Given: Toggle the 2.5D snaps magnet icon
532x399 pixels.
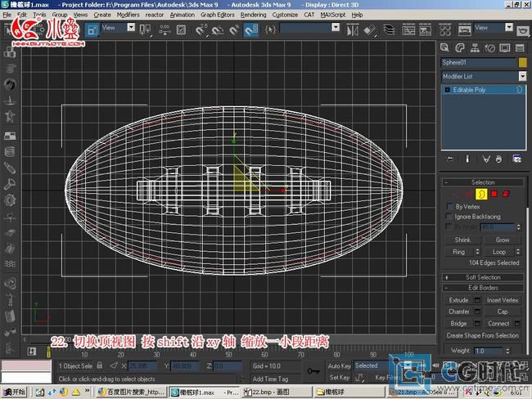Looking at the screenshot, I should [201, 30].
